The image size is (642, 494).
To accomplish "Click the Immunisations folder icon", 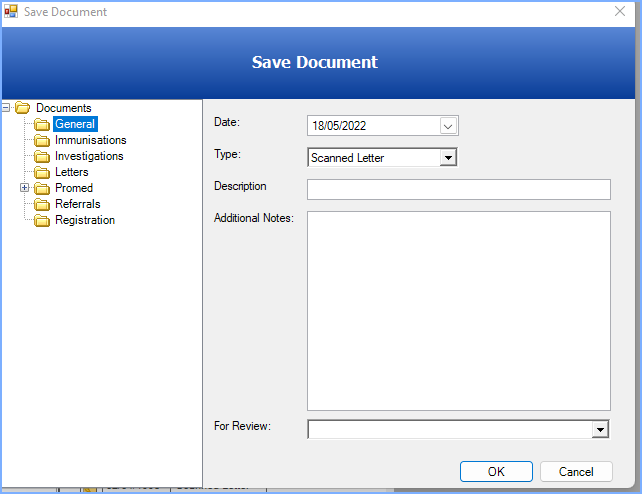I will click(42, 140).
